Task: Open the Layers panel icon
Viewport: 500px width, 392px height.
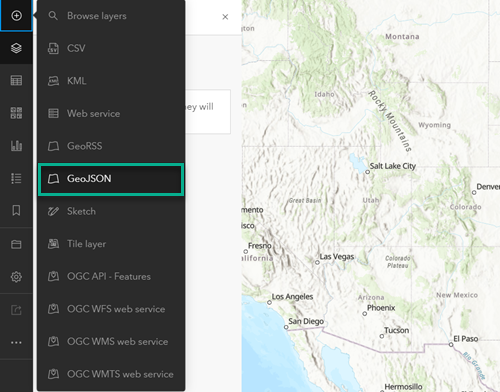Action: 16,48
